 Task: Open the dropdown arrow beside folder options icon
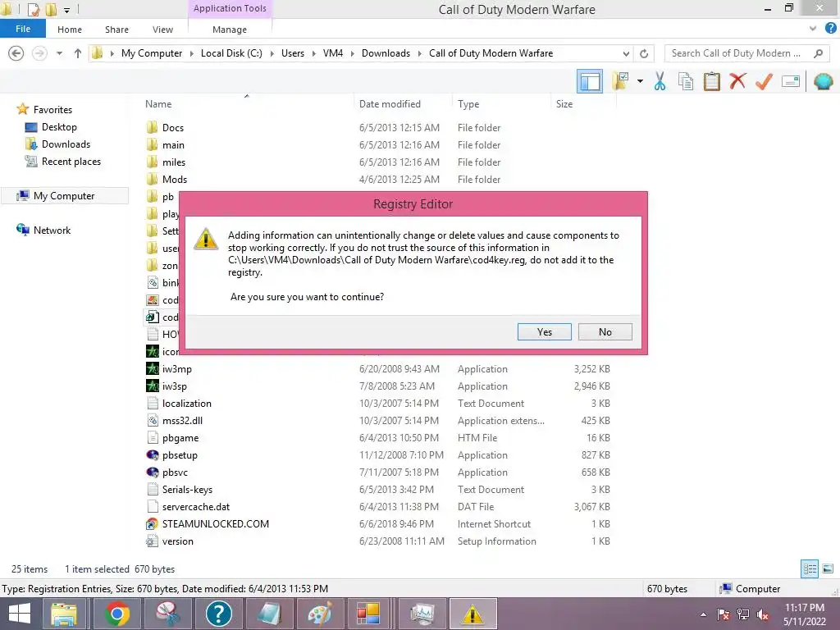pyautogui.click(x=640, y=81)
